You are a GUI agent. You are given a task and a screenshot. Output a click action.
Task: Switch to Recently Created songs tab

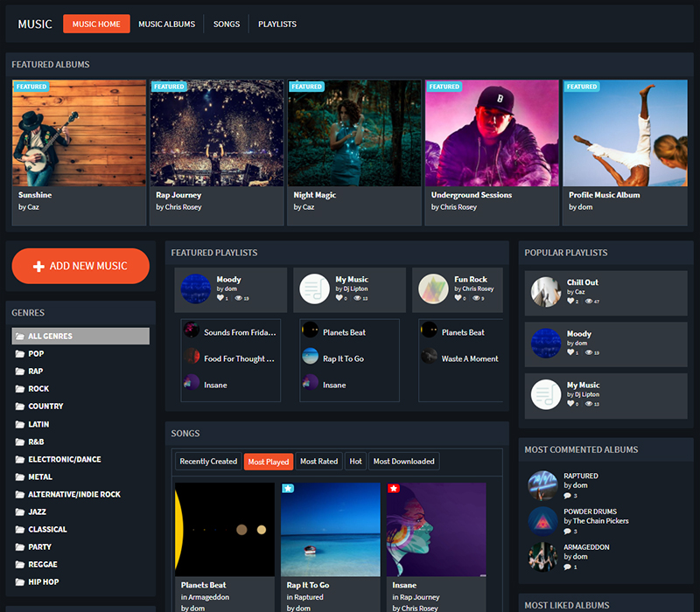208,462
